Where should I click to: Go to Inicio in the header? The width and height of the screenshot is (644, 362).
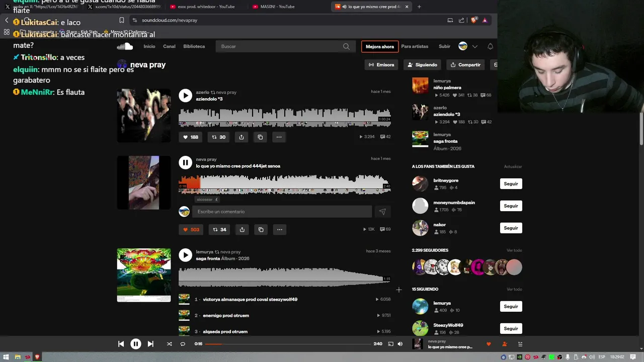tap(149, 46)
